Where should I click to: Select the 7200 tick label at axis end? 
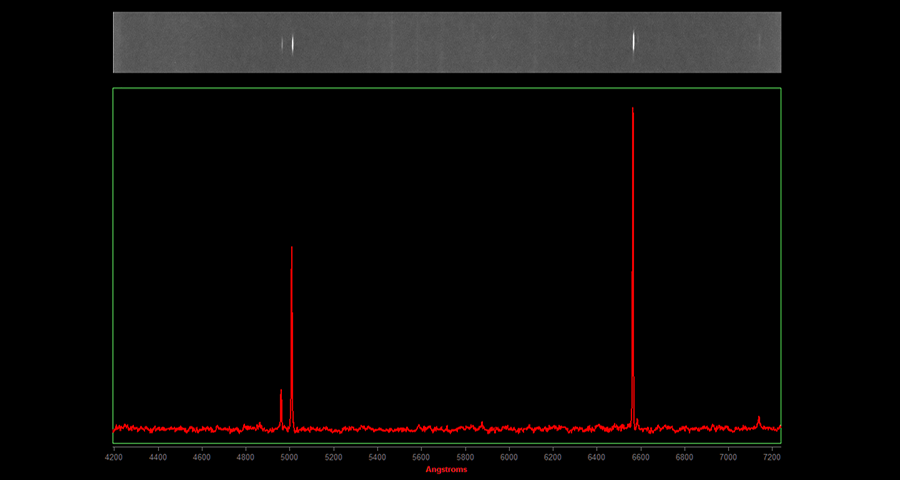tap(771, 457)
